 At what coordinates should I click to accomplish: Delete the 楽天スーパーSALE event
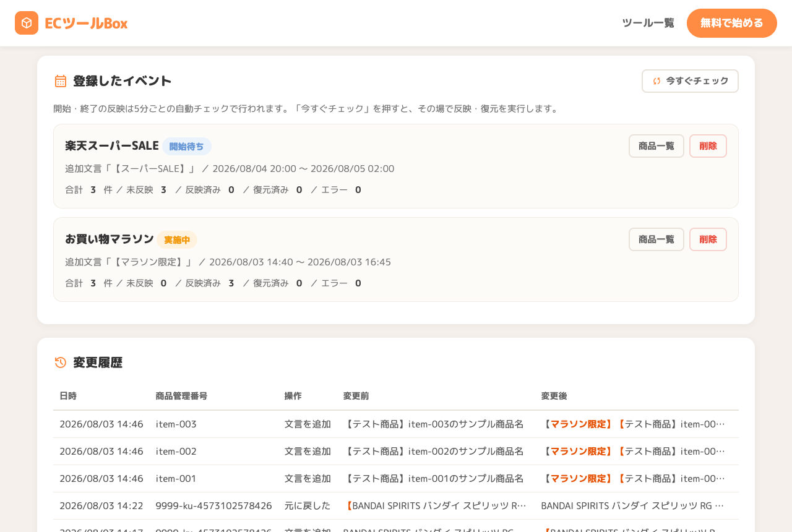[x=708, y=146]
